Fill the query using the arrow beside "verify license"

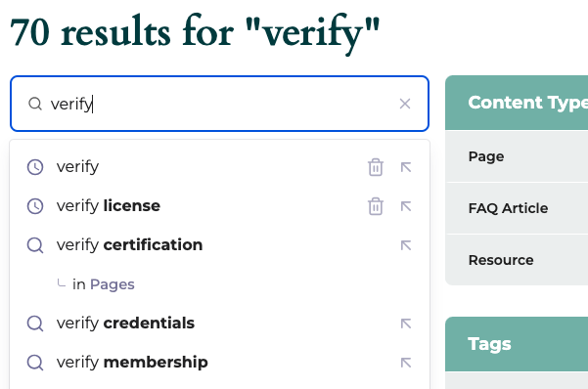(406, 206)
